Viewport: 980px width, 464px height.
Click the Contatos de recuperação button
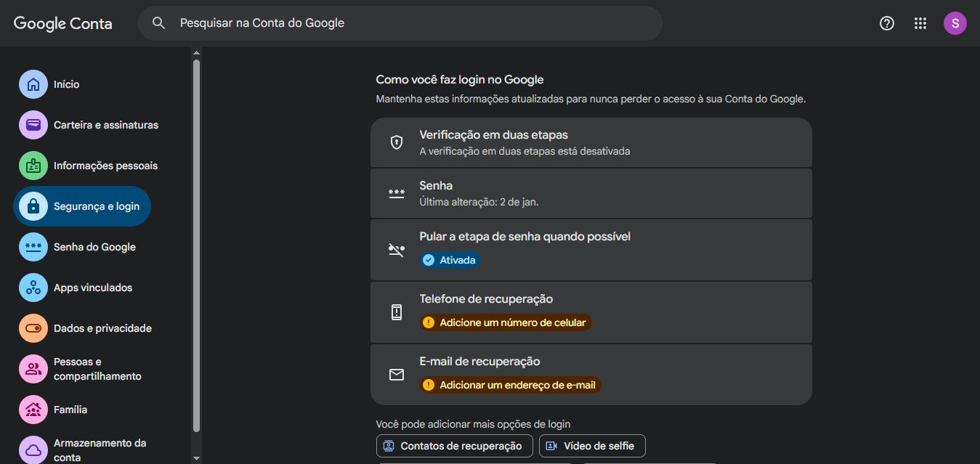point(455,446)
